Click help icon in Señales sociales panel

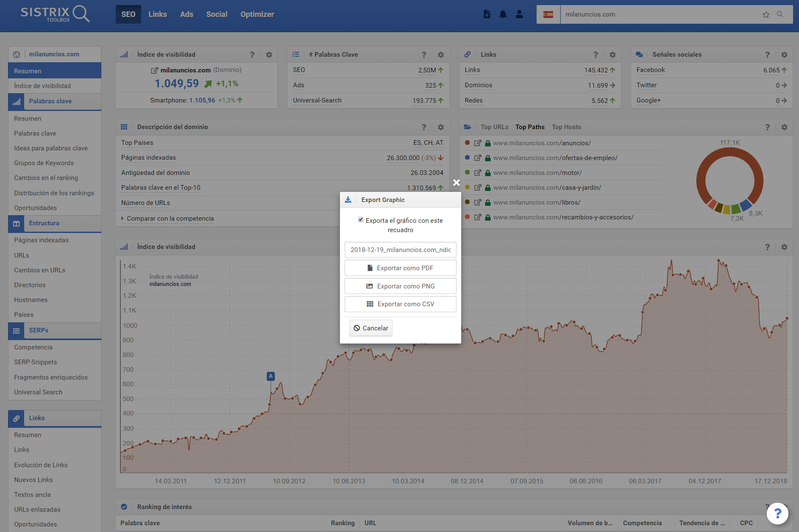tap(767, 55)
